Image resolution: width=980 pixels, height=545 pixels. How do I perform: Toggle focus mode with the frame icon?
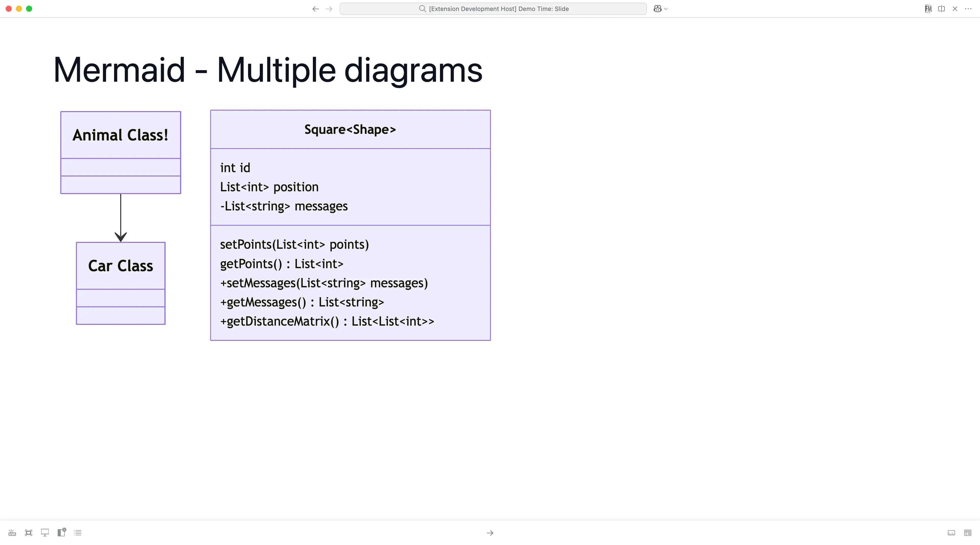[28, 532]
